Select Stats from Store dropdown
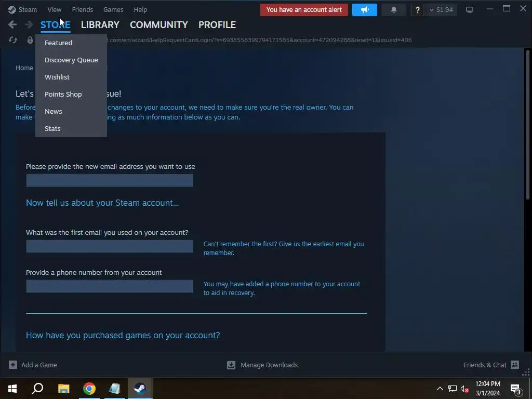Image resolution: width=532 pixels, height=399 pixels. 52,129
